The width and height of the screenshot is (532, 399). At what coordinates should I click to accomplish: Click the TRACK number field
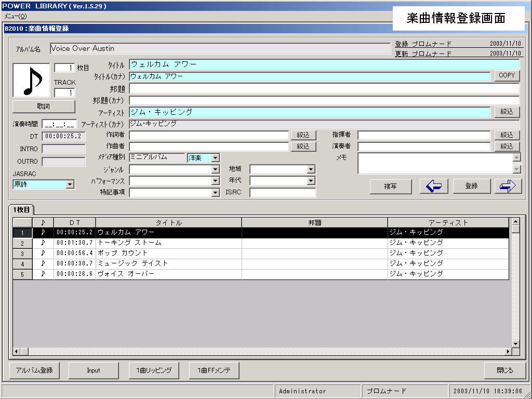tap(64, 92)
